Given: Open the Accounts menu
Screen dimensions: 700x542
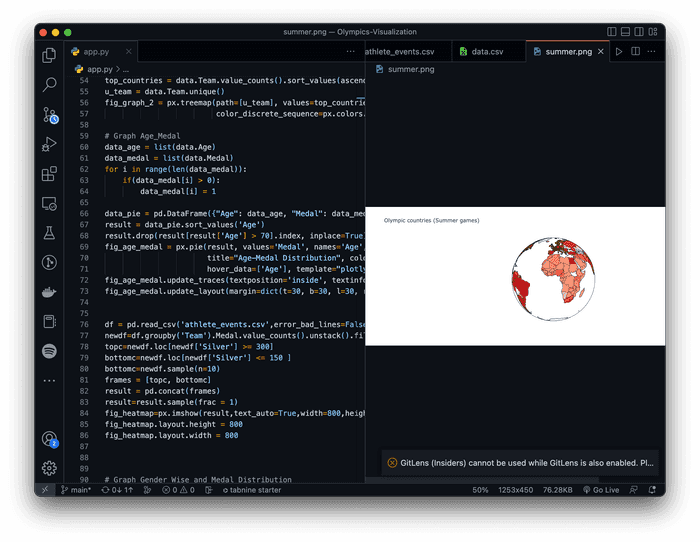Looking at the screenshot, I should 50,439.
